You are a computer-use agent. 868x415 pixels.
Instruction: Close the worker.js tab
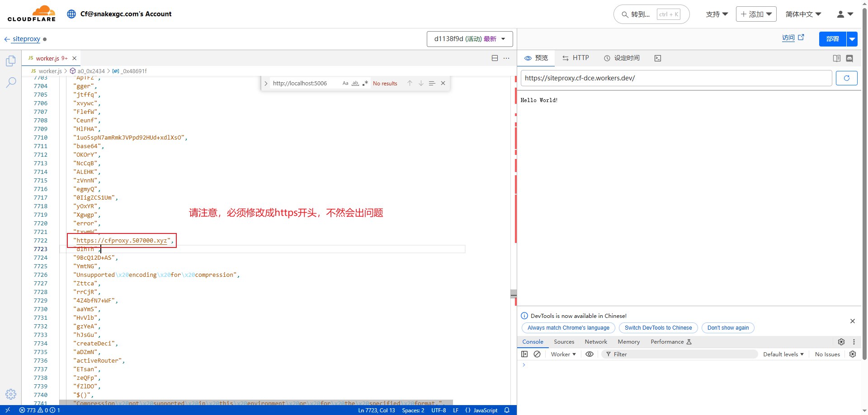coord(75,58)
